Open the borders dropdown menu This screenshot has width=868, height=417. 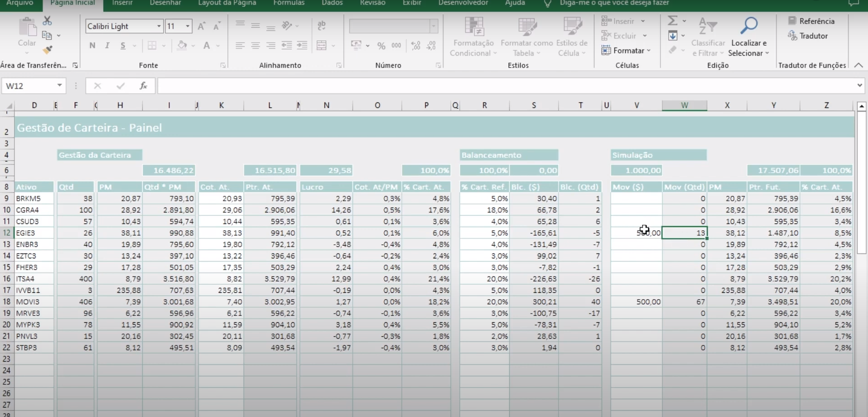(x=164, y=45)
